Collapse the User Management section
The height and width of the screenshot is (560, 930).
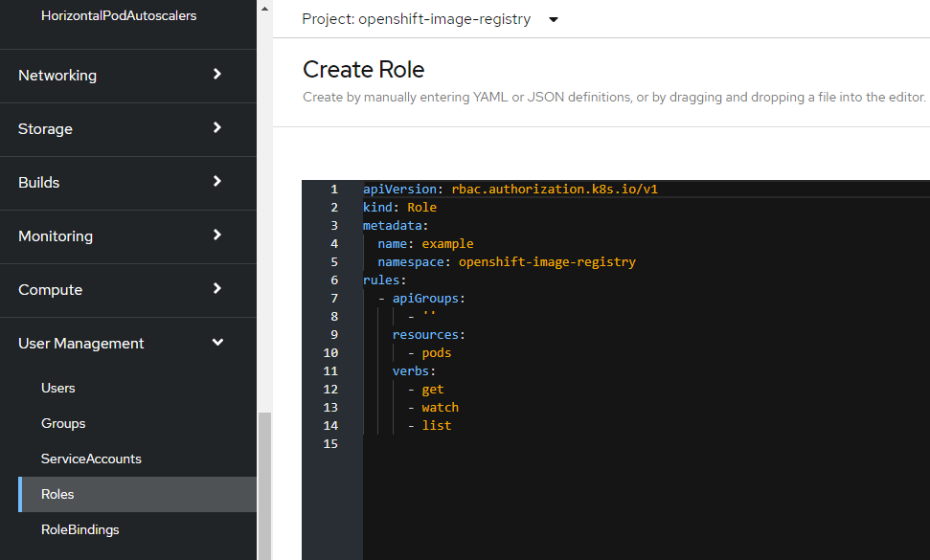217,343
